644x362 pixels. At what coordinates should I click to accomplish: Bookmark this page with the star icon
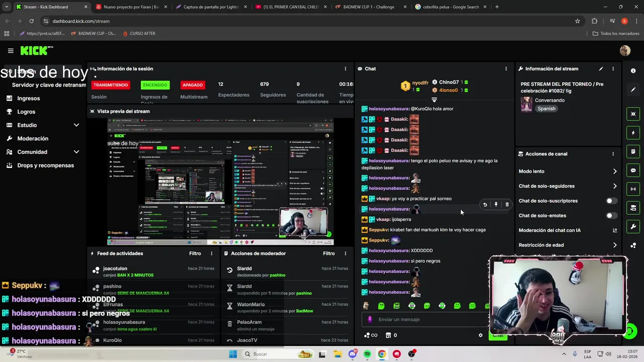coord(578,21)
